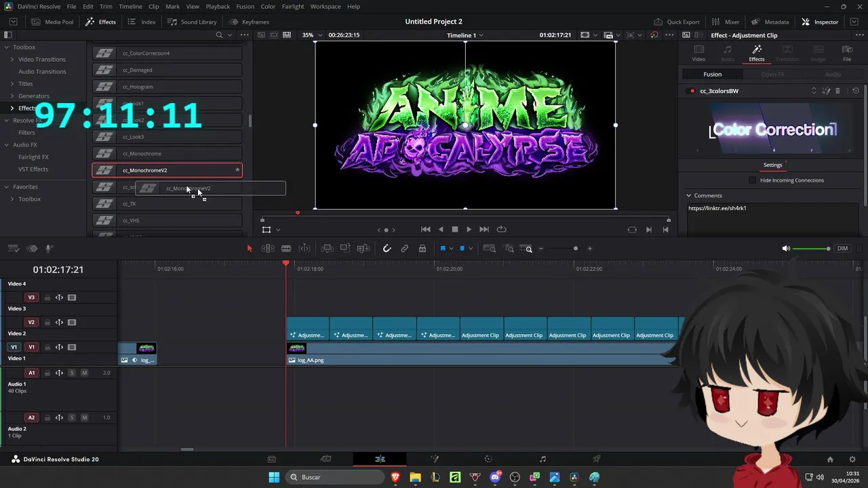The image size is (868, 488).
Task: Open the Deliver page rocket icon
Action: coord(597,459)
